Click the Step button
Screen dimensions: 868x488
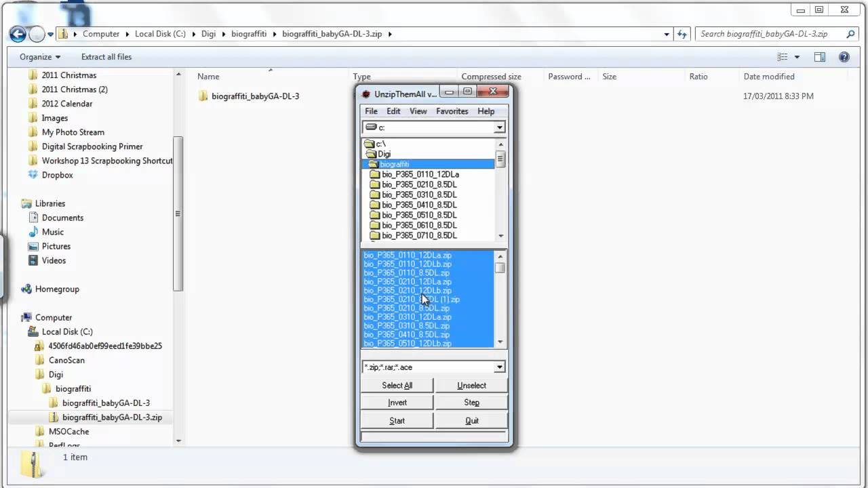click(471, 403)
